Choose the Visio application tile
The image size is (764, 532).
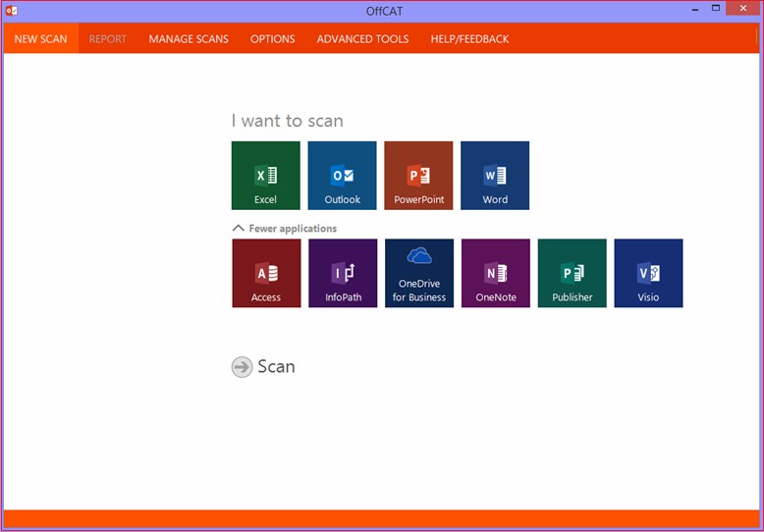[648, 273]
